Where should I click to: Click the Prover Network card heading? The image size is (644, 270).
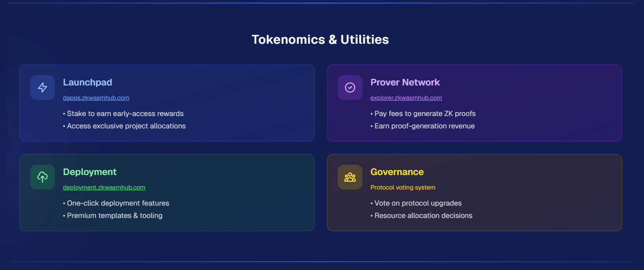click(405, 82)
